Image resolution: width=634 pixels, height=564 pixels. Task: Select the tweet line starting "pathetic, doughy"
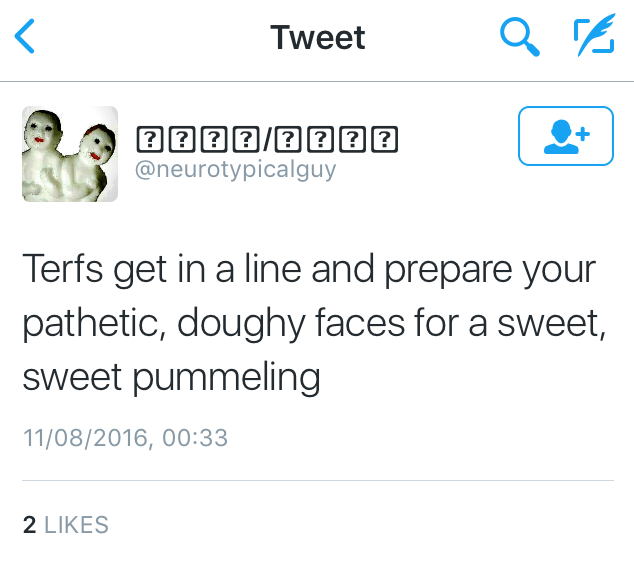[x=312, y=324]
